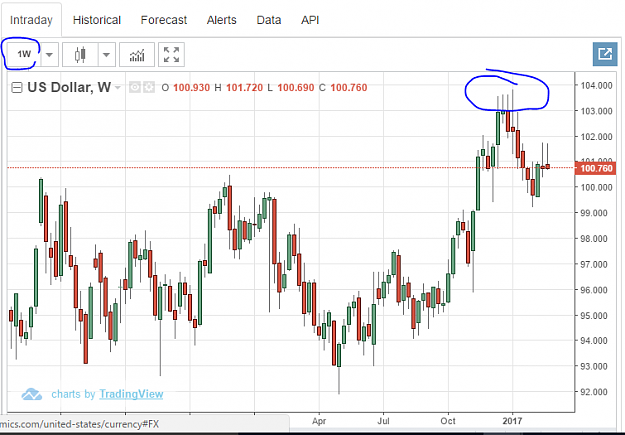
Task: Click the TradingView cloud logo
Action: (31, 394)
